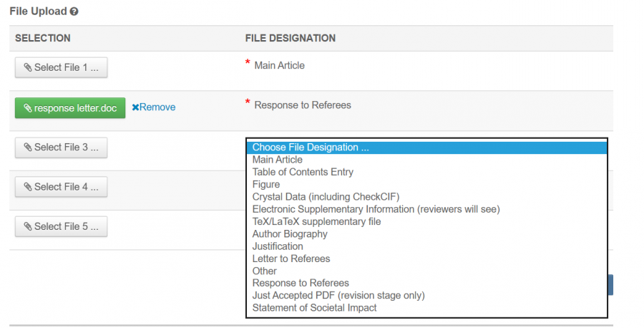644x328 pixels.
Task: Click the Select File 5 button
Action: click(x=61, y=226)
